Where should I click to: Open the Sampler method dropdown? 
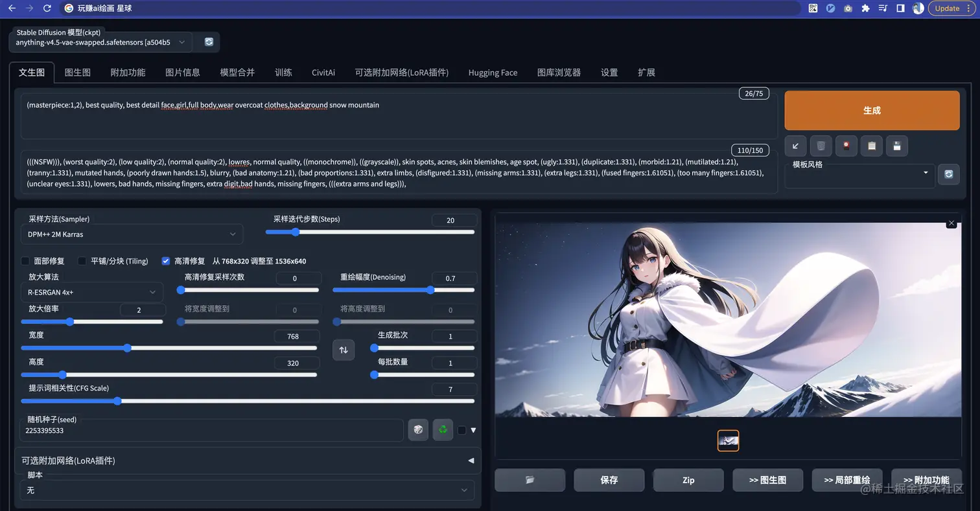coord(132,234)
